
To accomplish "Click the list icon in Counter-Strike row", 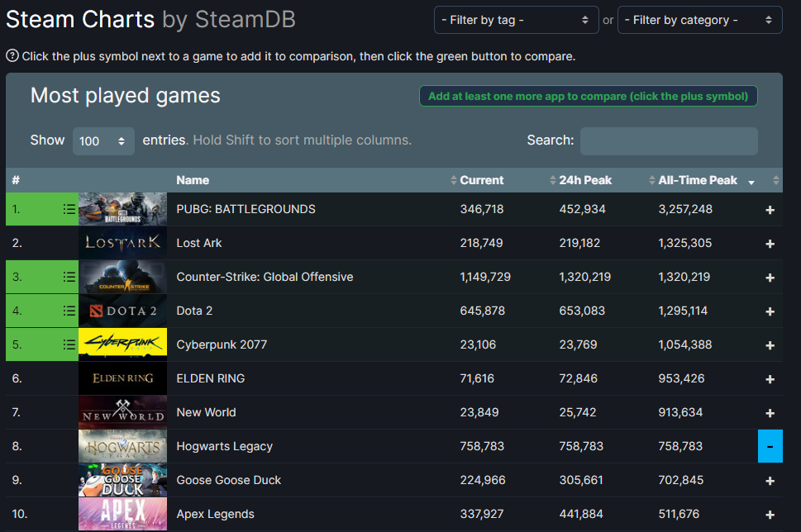I will pos(69,277).
